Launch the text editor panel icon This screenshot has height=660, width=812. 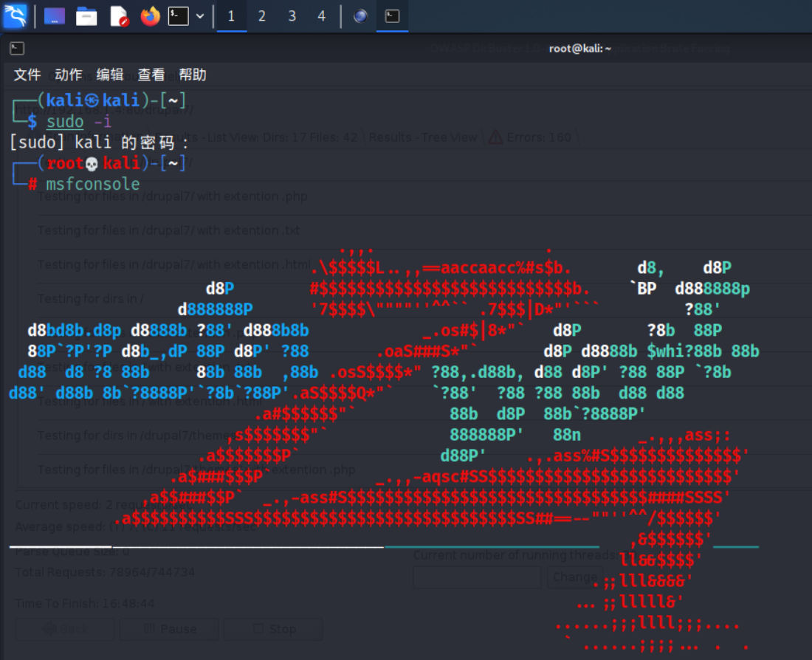pos(119,16)
